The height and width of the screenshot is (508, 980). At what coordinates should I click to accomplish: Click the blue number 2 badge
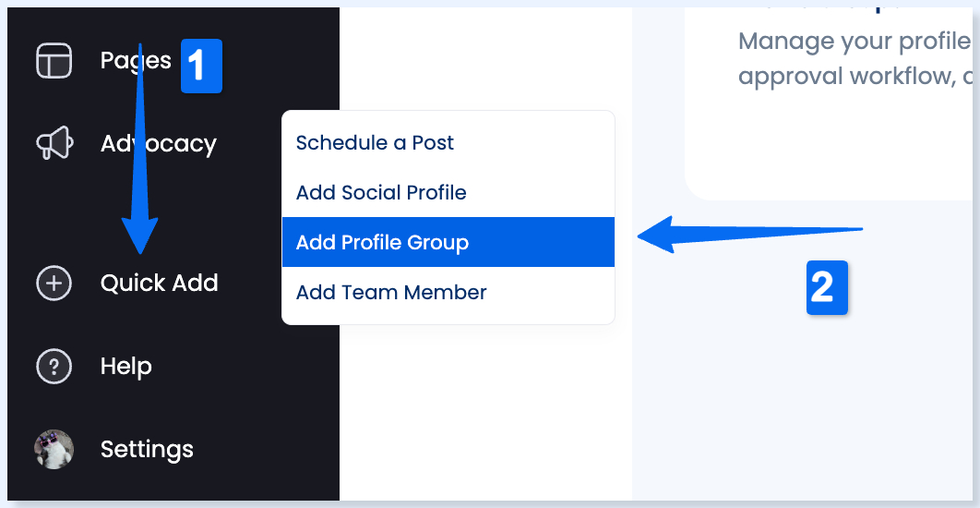827,288
